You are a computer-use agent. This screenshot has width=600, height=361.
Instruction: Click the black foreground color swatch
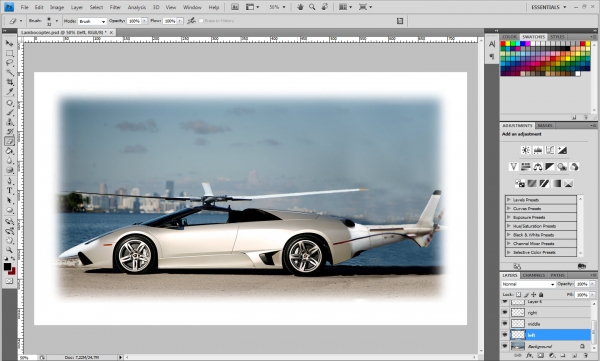point(7,267)
